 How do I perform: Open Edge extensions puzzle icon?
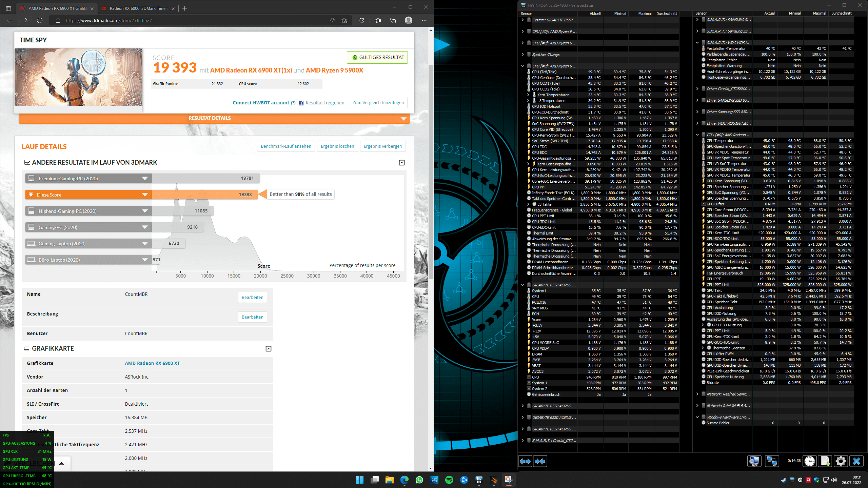[361, 20]
